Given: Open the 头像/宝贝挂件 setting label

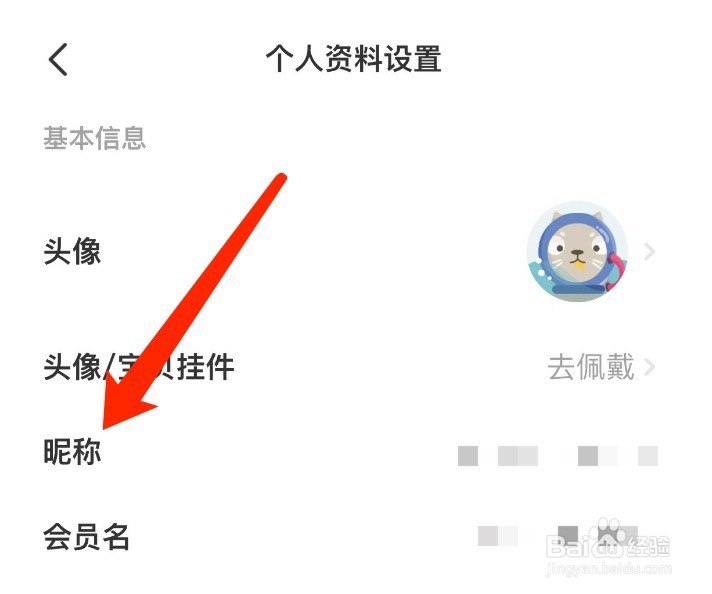Looking at the screenshot, I should pyautogui.click(x=138, y=367).
